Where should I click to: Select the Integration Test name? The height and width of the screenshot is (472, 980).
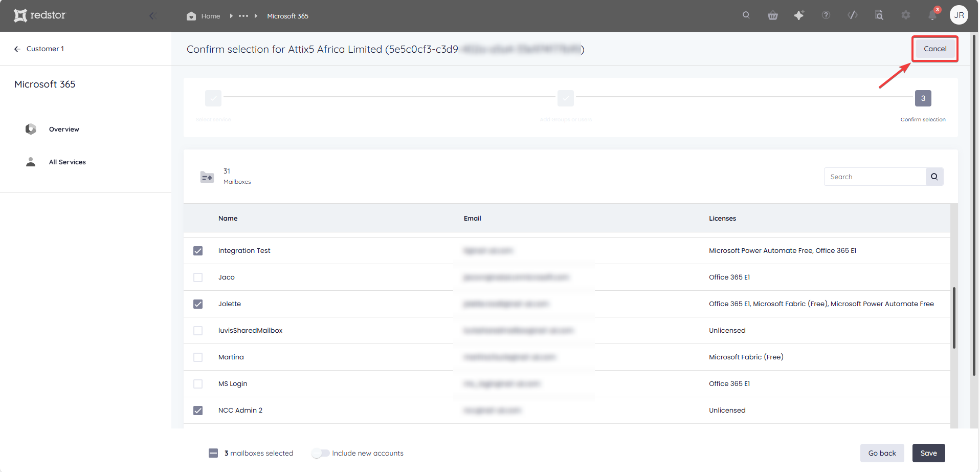[244, 250]
